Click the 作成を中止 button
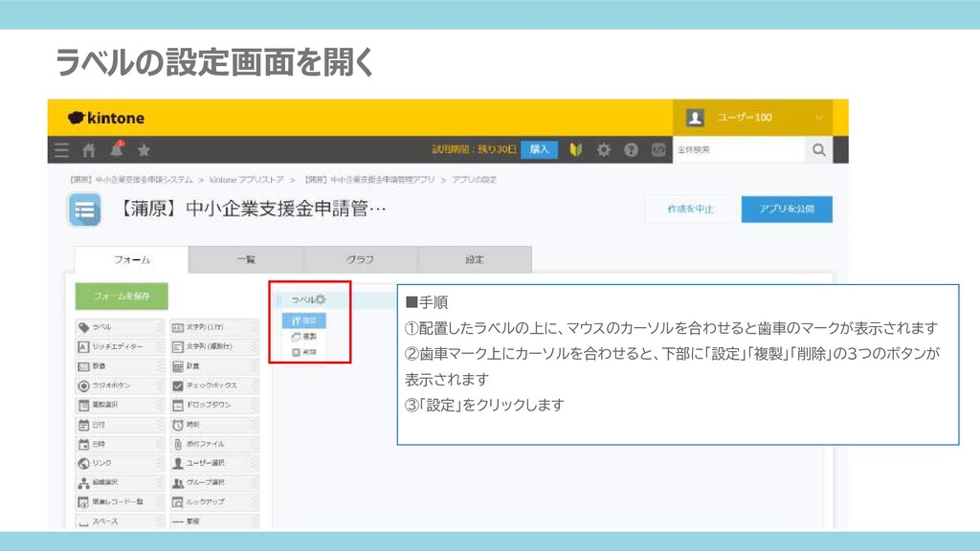Image resolution: width=980 pixels, height=551 pixels. [x=690, y=209]
